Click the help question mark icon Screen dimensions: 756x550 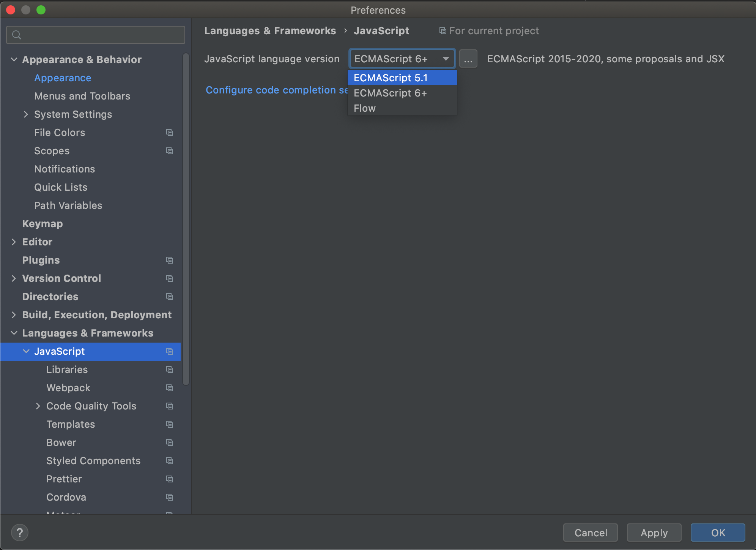[x=20, y=532]
